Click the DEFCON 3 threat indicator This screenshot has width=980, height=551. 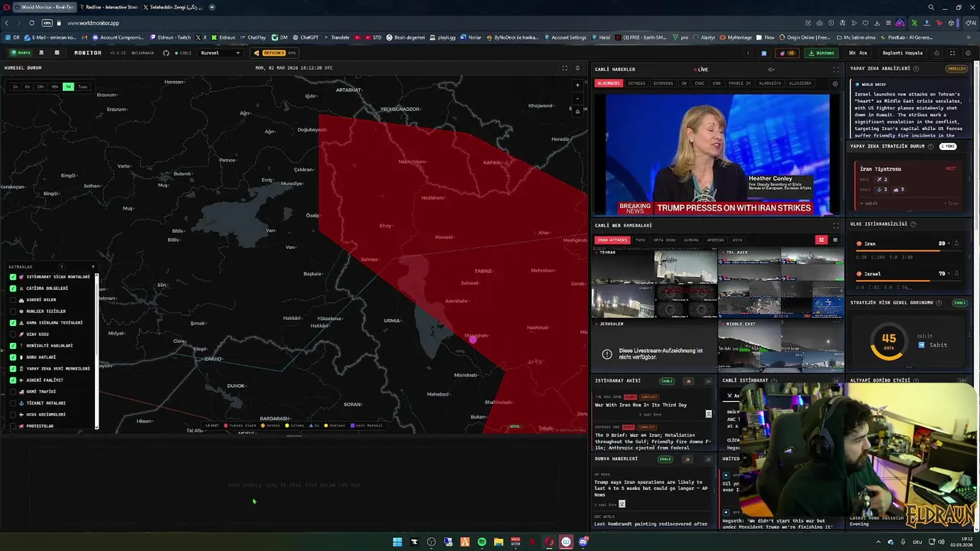pos(273,53)
